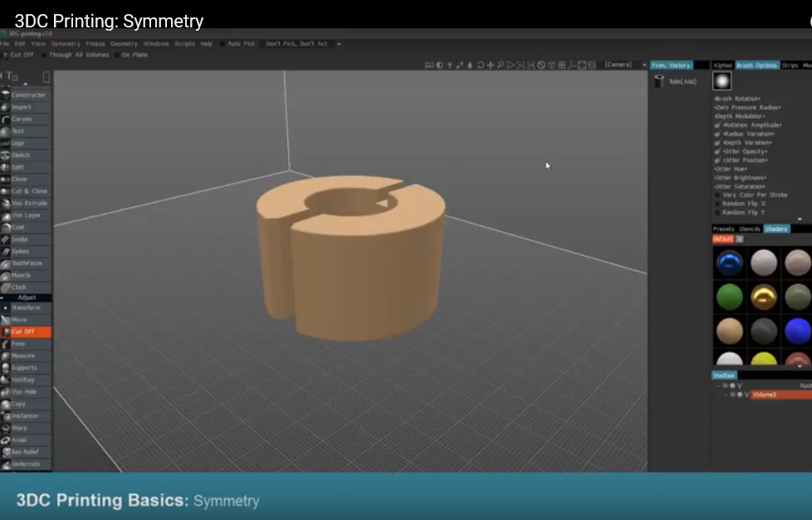Select the Pose tool
Image resolution: width=812 pixels, height=520 pixels.
coord(26,343)
